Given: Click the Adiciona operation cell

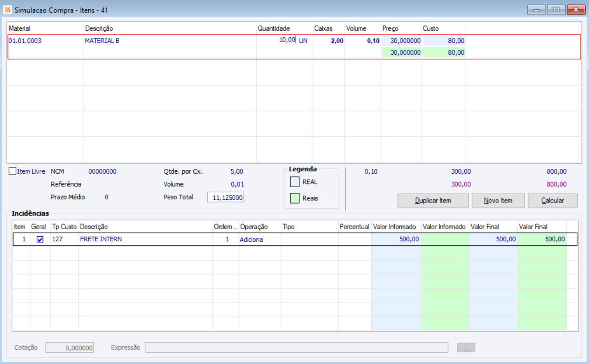Looking at the screenshot, I should pos(260,239).
